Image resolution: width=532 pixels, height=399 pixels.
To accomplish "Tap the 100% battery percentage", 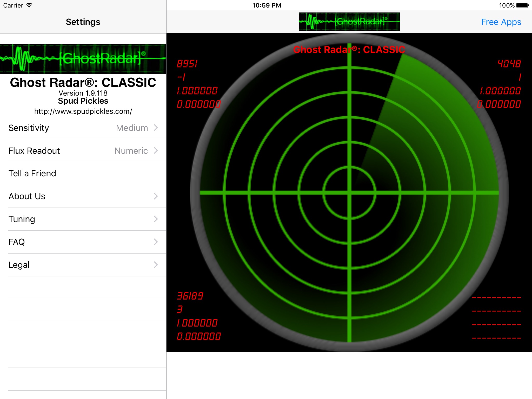I will coord(507,5).
